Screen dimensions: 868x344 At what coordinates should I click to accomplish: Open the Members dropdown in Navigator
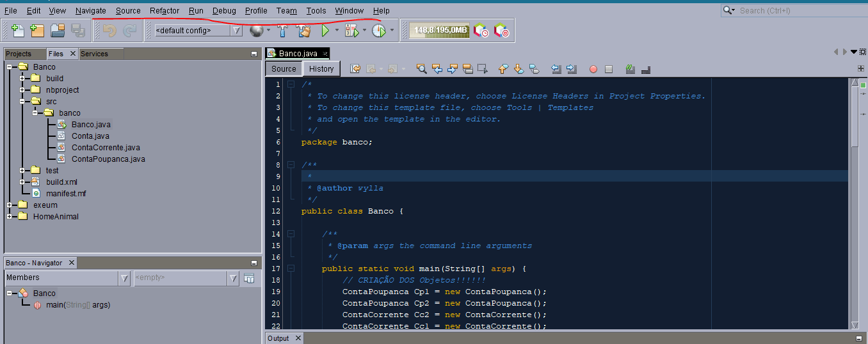[x=125, y=278]
